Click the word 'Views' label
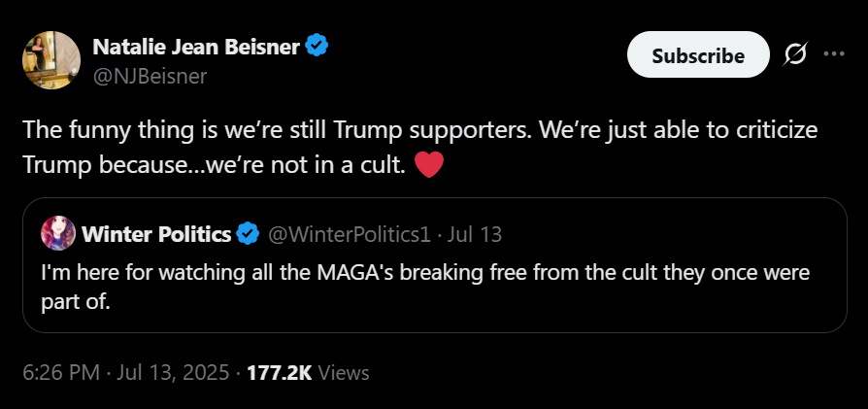This screenshot has width=868, height=409. (x=345, y=372)
